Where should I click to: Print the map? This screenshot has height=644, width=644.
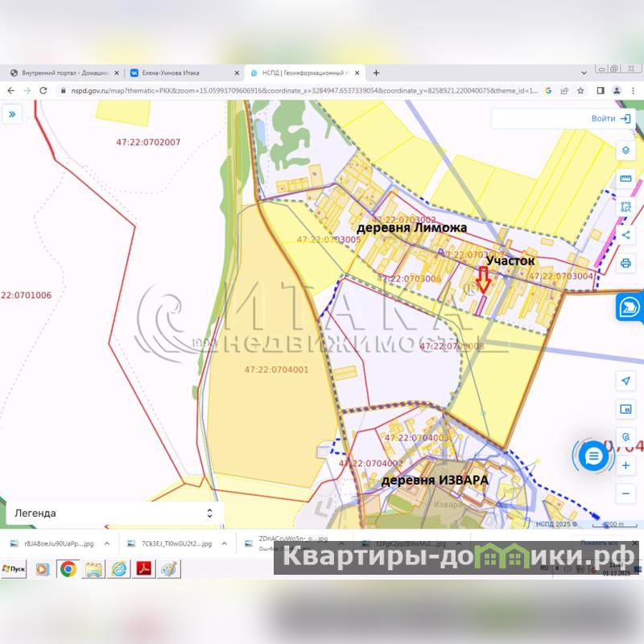point(625,263)
